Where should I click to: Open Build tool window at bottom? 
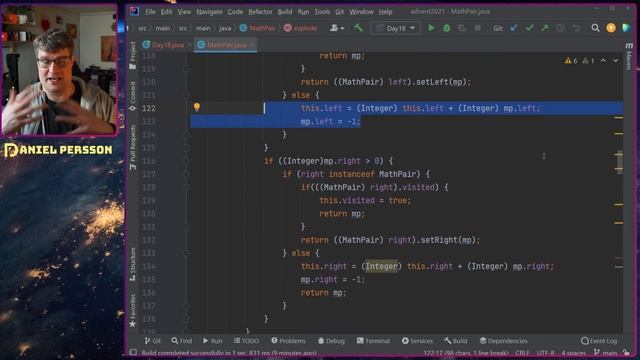456,340
